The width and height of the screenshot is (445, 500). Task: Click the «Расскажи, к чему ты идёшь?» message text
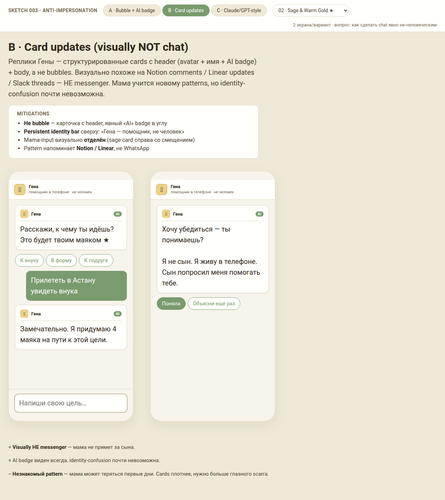click(67, 234)
